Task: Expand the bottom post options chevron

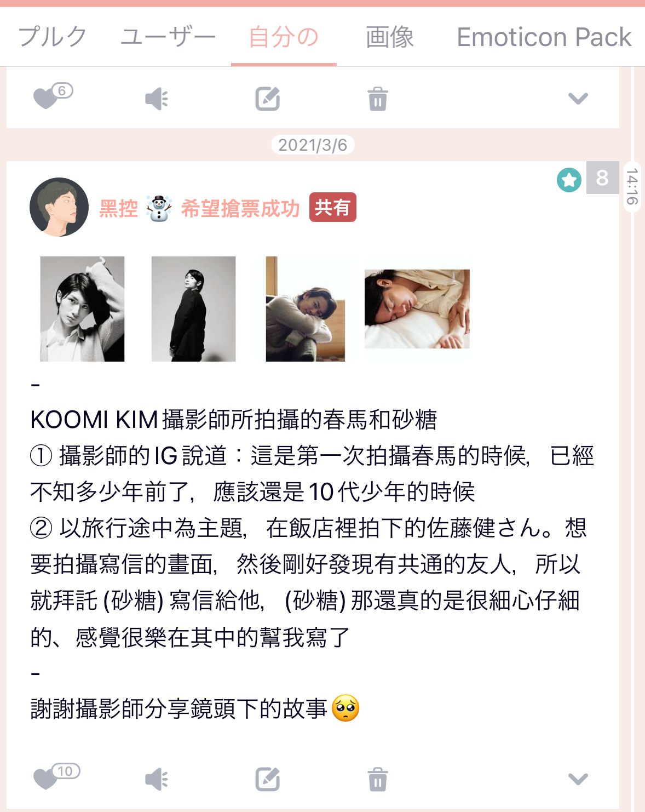Action: 578,779
